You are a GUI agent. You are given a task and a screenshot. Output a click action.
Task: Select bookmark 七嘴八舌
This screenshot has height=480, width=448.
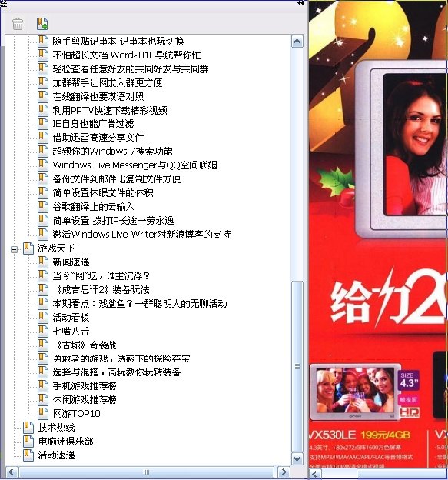coord(71,332)
